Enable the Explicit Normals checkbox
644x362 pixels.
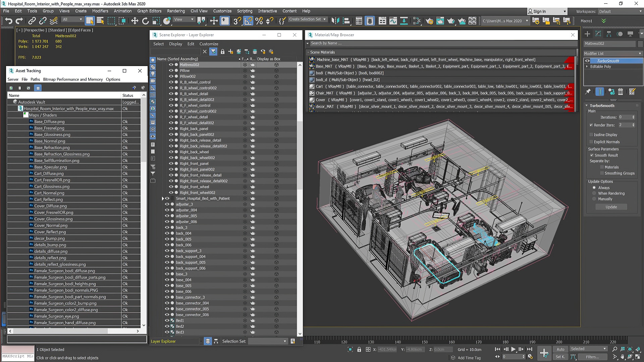[591, 142]
